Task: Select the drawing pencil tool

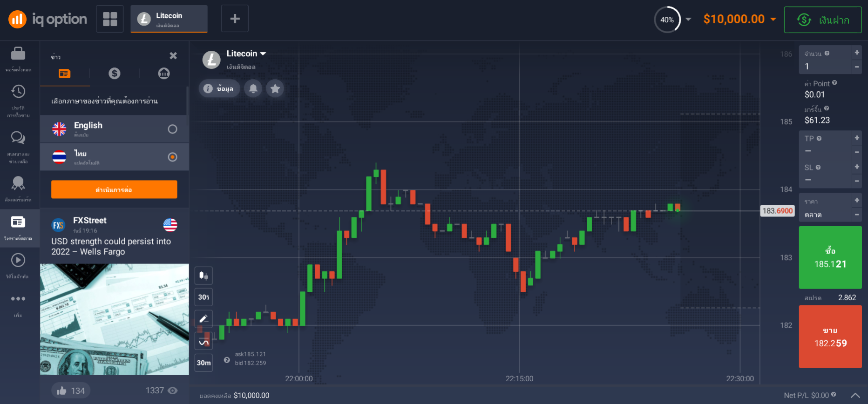Action: (203, 319)
